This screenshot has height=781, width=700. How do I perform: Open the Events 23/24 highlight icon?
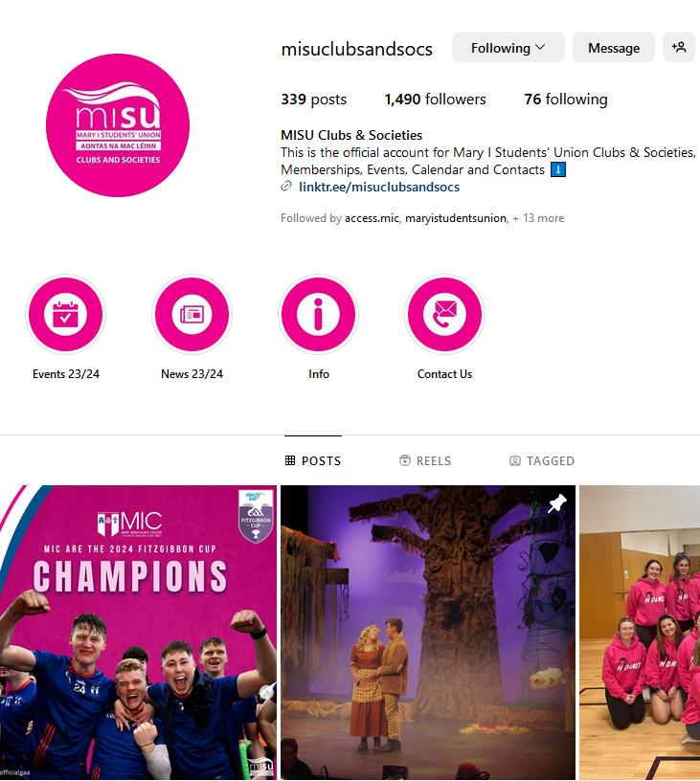pyautogui.click(x=66, y=314)
